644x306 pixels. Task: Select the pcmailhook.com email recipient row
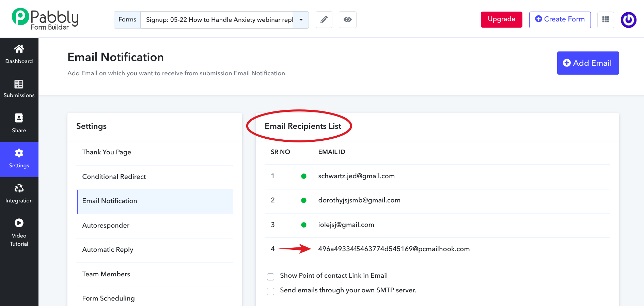[394, 249]
